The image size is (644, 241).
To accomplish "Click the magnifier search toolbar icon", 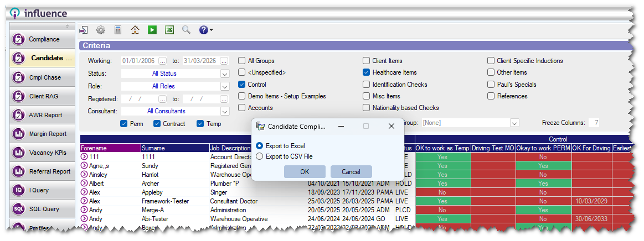I will [x=187, y=30].
